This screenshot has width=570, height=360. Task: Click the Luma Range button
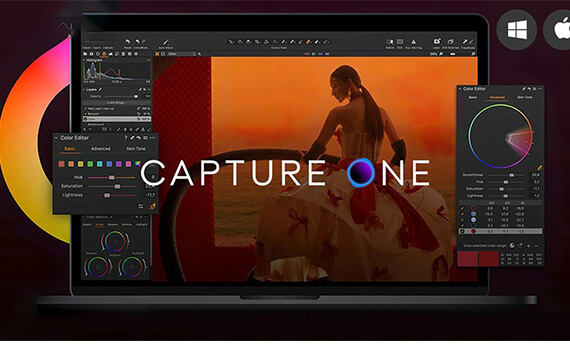coord(116,103)
